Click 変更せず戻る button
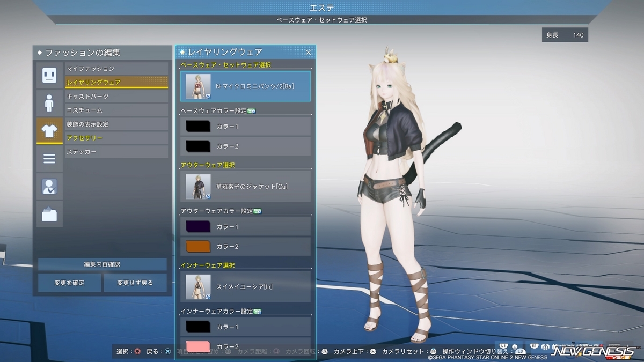 pyautogui.click(x=135, y=283)
